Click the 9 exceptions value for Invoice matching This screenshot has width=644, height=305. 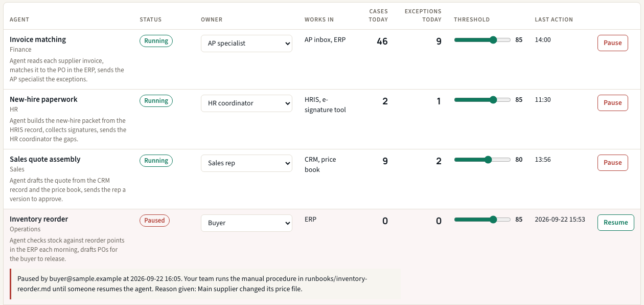pos(439,41)
